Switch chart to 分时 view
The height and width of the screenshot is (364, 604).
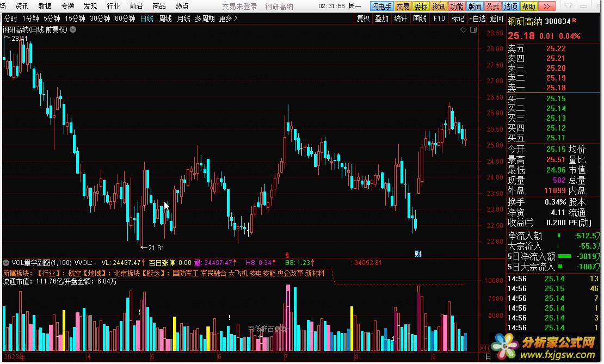pos(11,18)
